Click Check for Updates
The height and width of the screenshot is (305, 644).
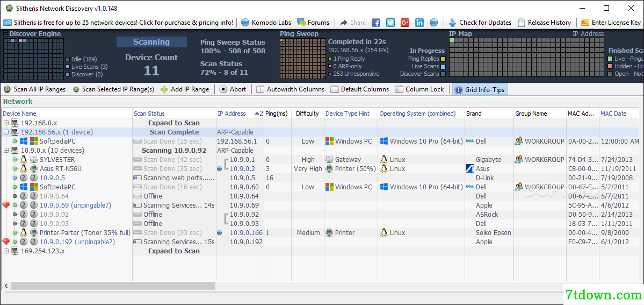pyautogui.click(x=480, y=23)
